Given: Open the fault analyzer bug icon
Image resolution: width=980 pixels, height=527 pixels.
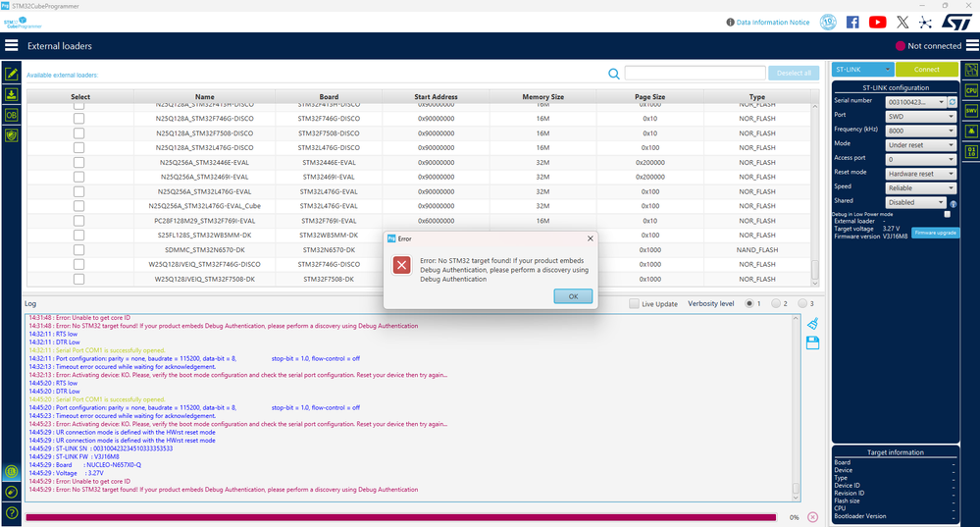Looking at the screenshot, I should point(971,132).
